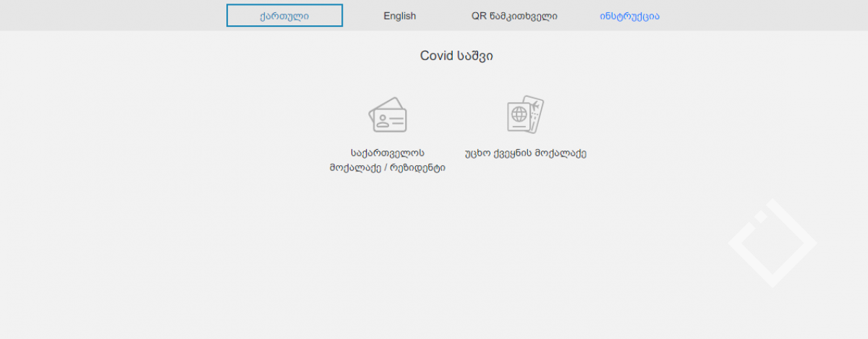Select საქართველოს მოქალაქე / რეზიდენტი label
868x339 pixels.
[x=388, y=160]
